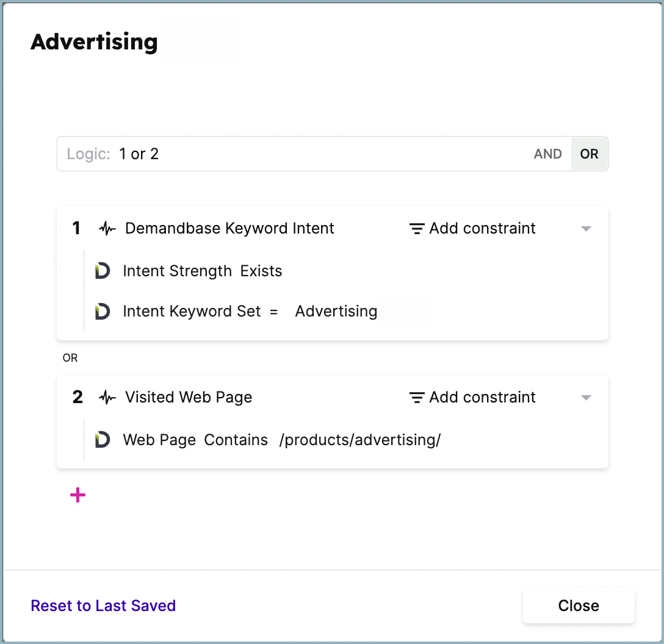Image resolution: width=664 pixels, height=644 pixels.
Task: Expand the dropdown arrow on Demandbase Keyword Intent
Action: click(586, 229)
